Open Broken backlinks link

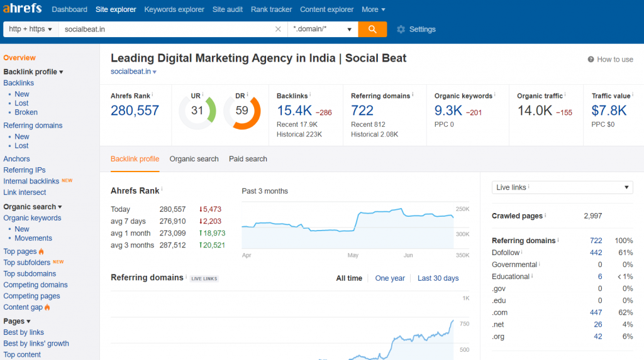pos(26,112)
